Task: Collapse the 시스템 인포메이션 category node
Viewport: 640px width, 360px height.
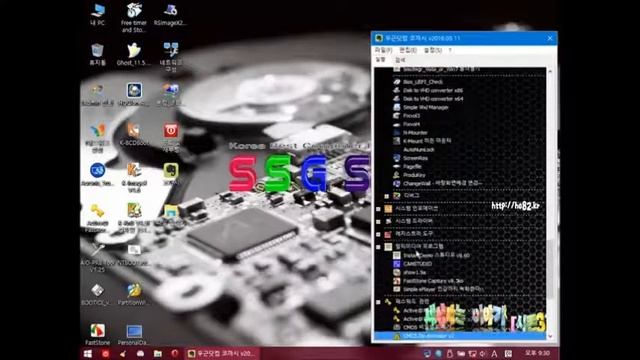Action: click(378, 209)
